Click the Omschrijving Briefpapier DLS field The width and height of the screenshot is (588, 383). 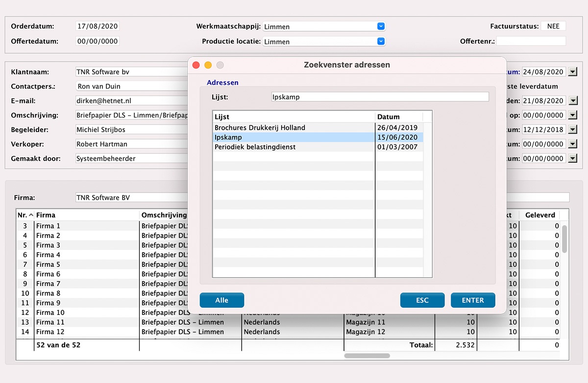pos(132,116)
